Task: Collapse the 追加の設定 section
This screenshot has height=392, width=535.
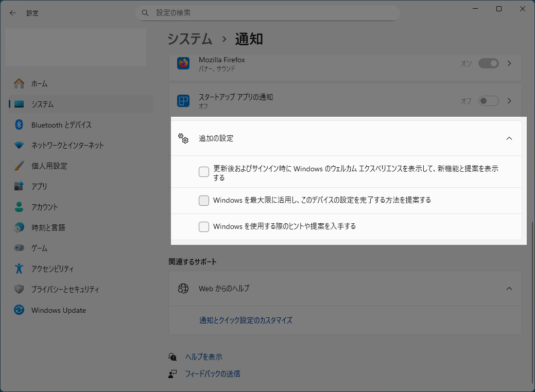Action: (x=509, y=138)
